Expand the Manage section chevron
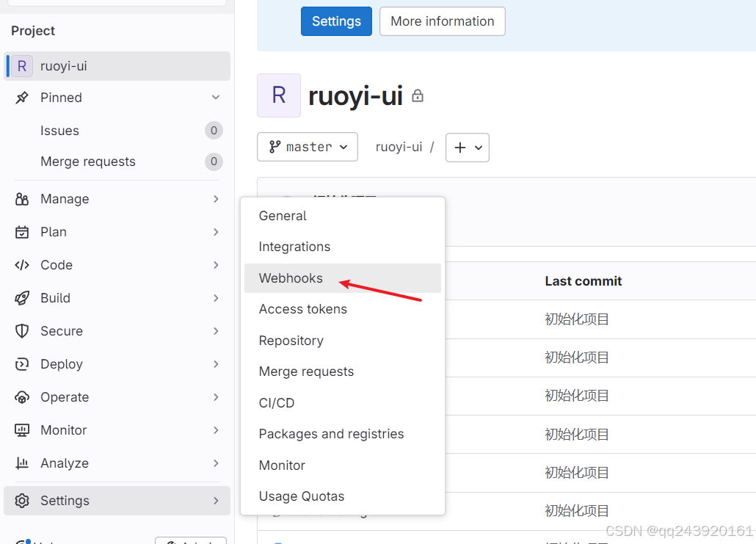 click(216, 199)
